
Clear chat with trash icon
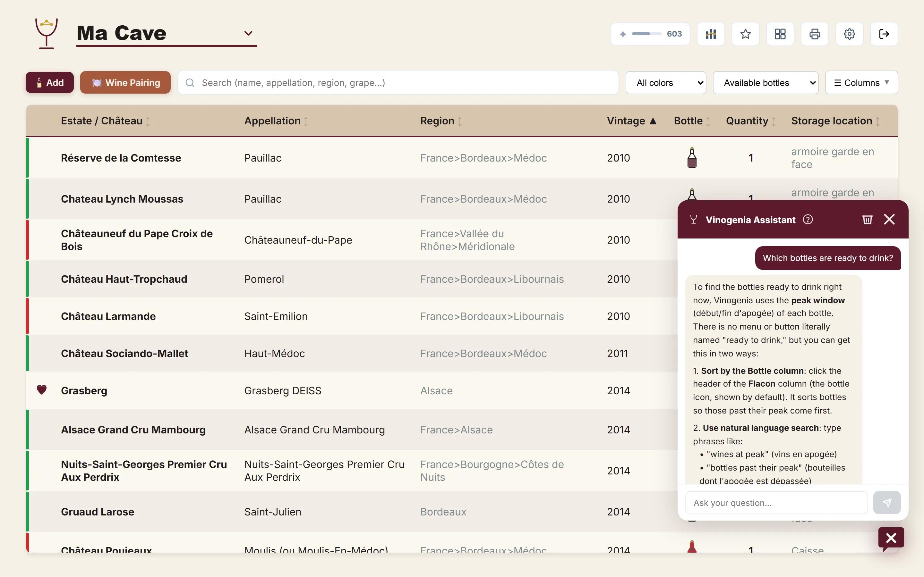click(x=867, y=220)
